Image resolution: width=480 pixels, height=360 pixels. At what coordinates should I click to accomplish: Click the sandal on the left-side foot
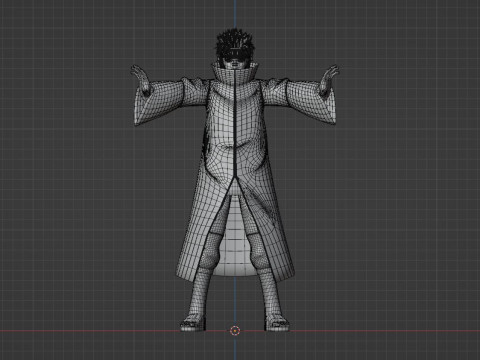click(x=193, y=324)
